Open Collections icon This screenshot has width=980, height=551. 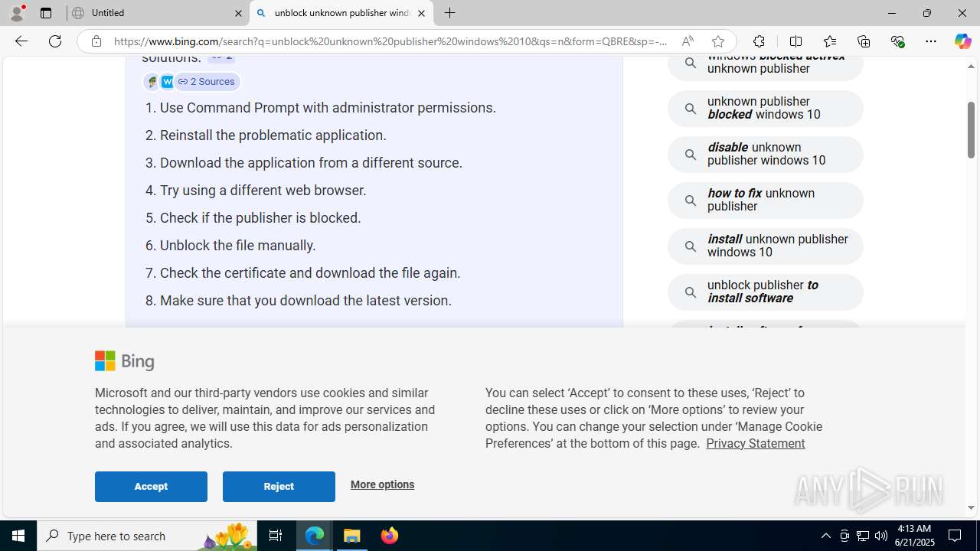[x=864, y=41]
